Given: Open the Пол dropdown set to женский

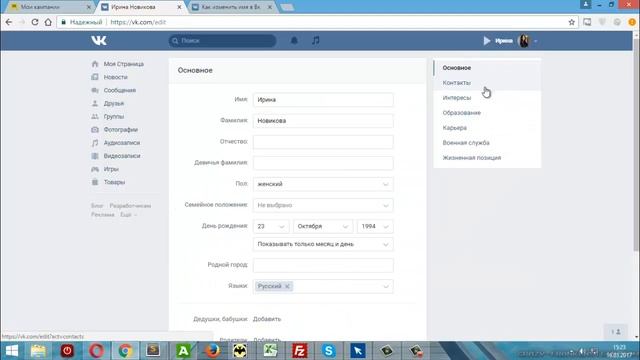Looking at the screenshot, I should [323, 184].
